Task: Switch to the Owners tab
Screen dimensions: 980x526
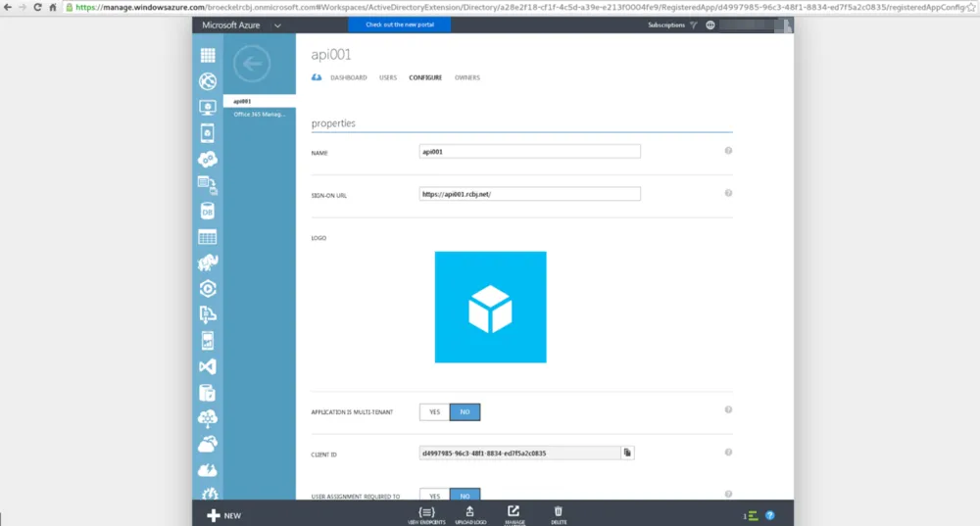Action: tap(467, 77)
